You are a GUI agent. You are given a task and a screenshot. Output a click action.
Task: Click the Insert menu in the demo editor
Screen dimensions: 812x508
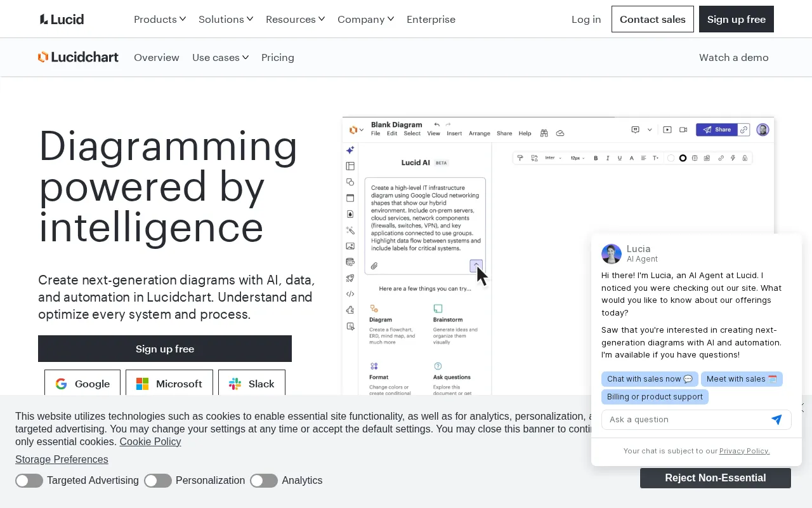[x=454, y=133]
